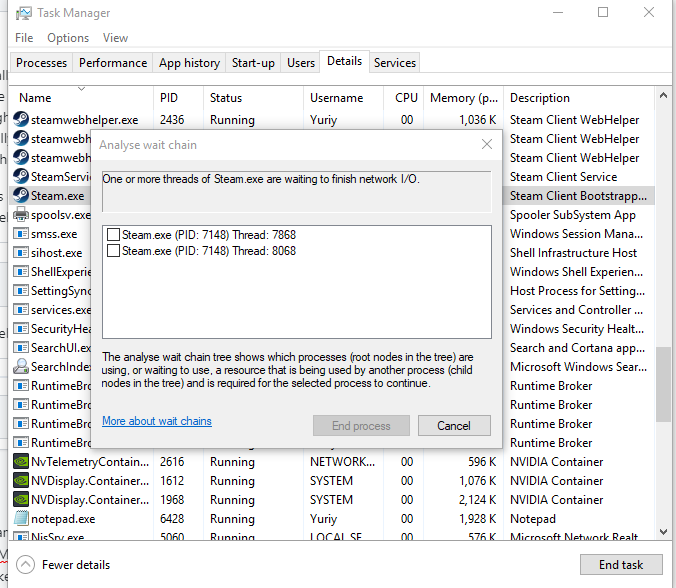Switch to the Performance tab
The image size is (676, 588).
click(113, 63)
